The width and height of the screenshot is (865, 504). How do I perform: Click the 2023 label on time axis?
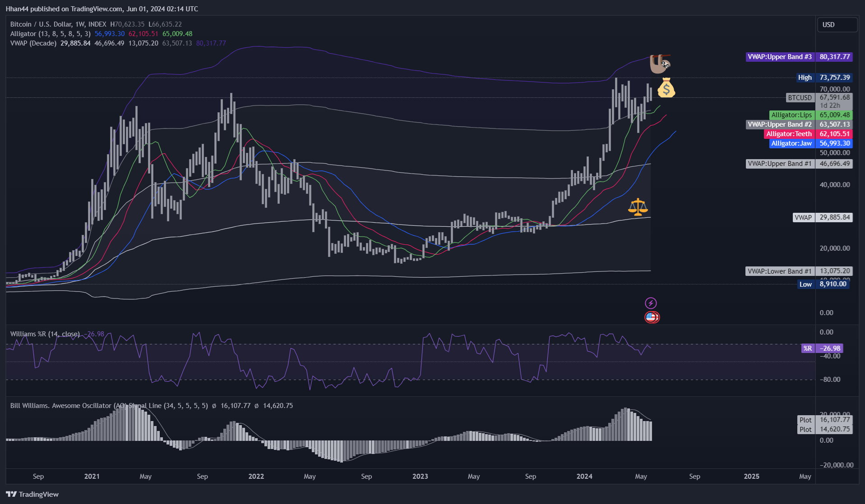coord(420,477)
